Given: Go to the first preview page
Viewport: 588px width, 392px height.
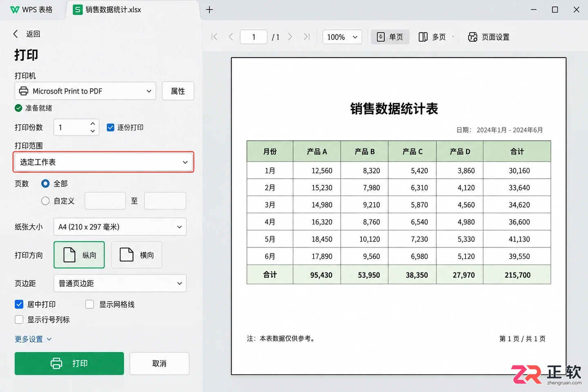Looking at the screenshot, I should [214, 37].
